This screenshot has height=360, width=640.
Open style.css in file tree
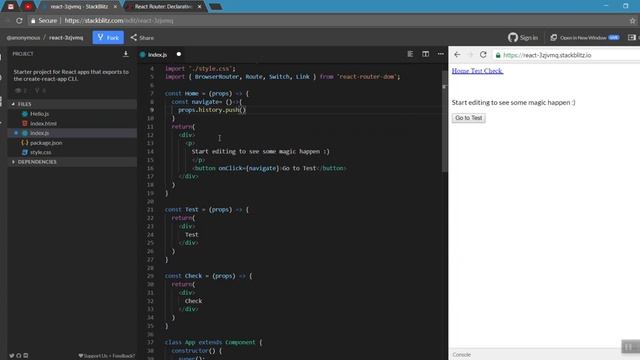coord(41,152)
